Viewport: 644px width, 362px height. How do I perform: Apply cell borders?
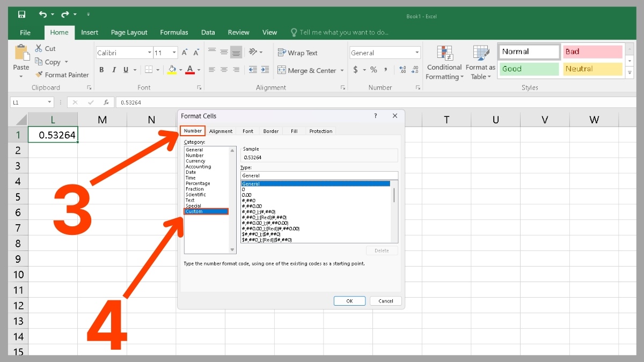click(149, 70)
